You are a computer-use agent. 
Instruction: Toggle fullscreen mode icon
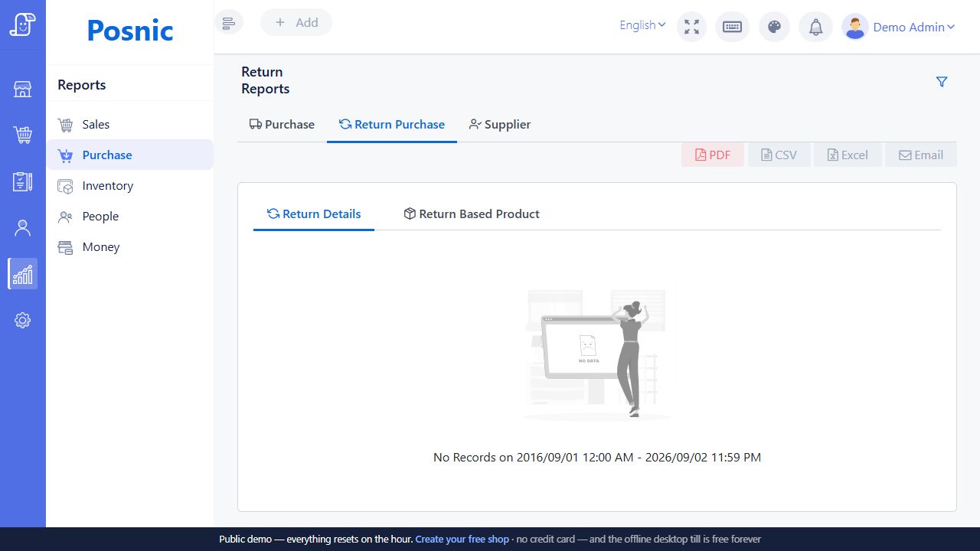pos(692,27)
